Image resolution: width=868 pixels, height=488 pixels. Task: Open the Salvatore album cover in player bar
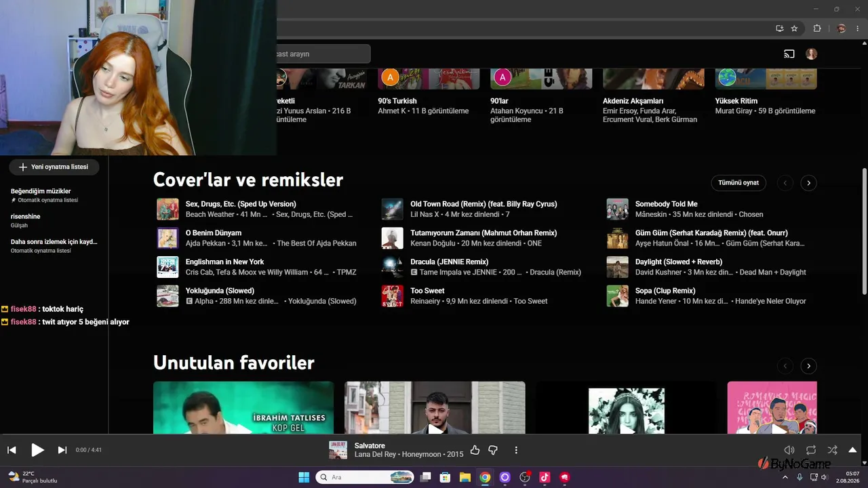338,450
